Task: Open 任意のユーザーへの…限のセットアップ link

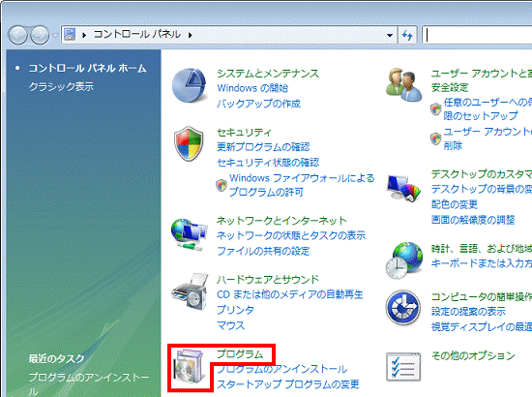Action: pyautogui.click(x=488, y=109)
